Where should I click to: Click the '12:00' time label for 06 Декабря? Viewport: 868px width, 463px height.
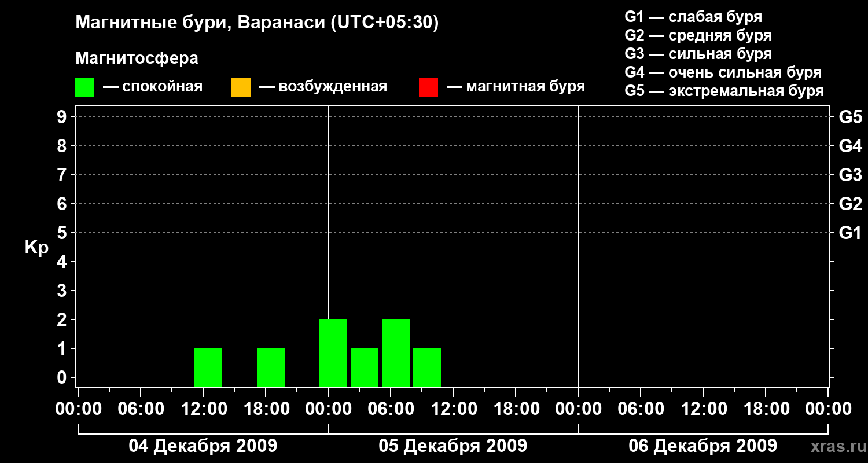pyautogui.click(x=703, y=409)
